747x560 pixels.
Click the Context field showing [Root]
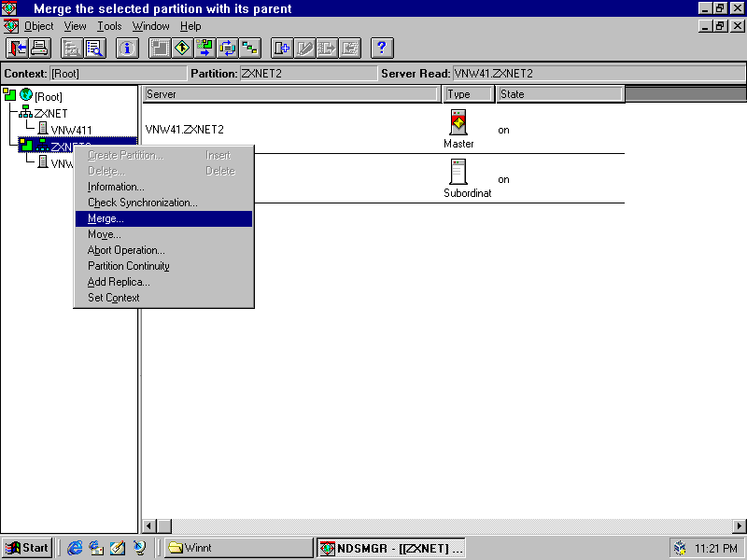point(119,74)
